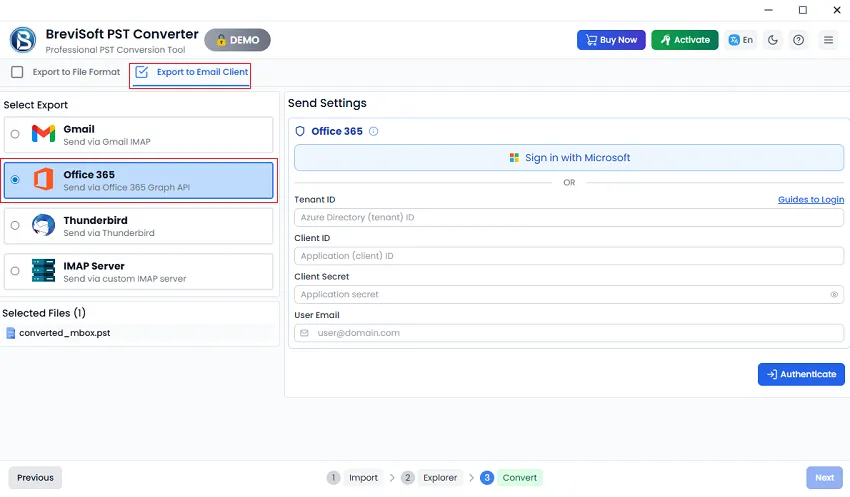Open the hamburger menu icon

828,40
